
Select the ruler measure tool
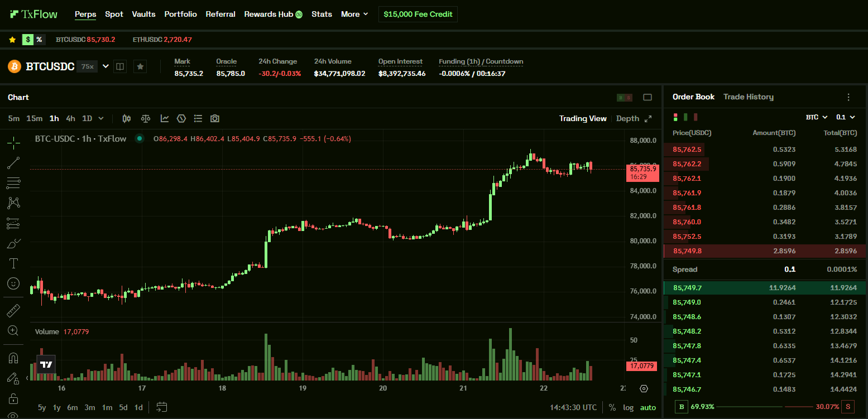[x=13, y=311]
